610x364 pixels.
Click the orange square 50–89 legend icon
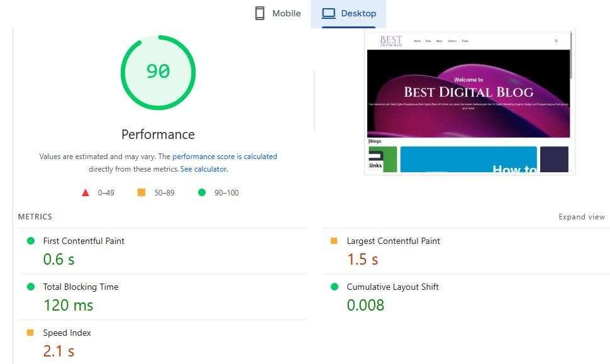pyautogui.click(x=141, y=192)
